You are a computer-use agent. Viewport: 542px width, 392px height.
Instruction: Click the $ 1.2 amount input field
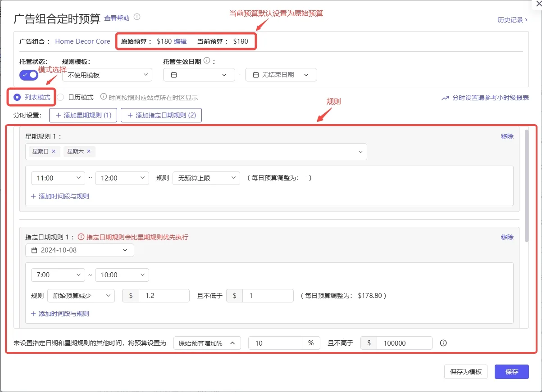(x=164, y=296)
